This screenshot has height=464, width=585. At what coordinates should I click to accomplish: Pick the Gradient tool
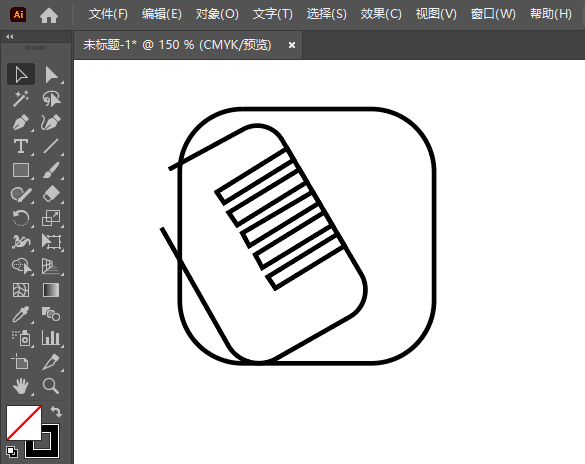click(x=51, y=290)
